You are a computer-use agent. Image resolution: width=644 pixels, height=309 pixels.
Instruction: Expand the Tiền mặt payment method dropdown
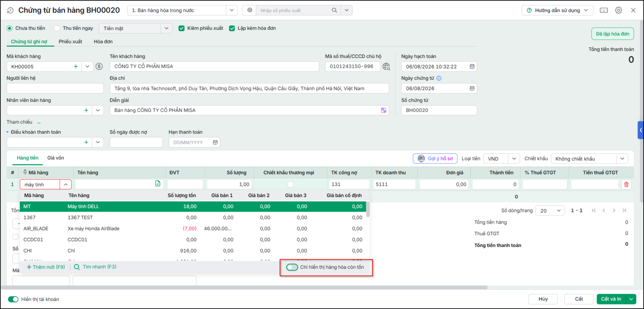[x=166, y=28]
